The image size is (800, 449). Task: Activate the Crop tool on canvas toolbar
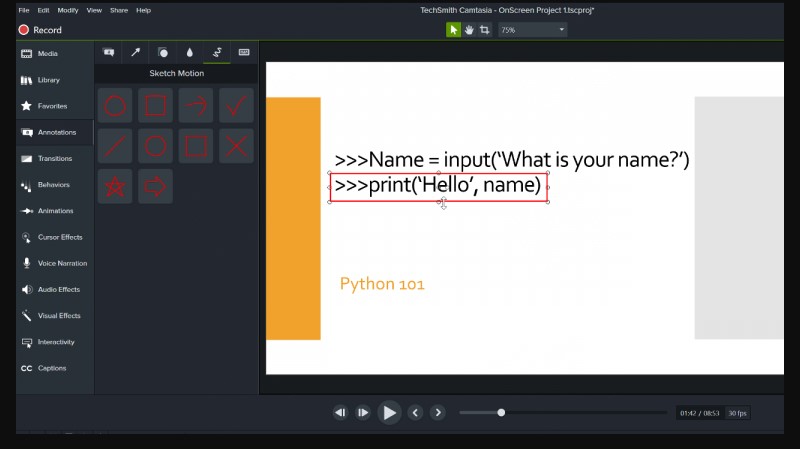tap(485, 30)
